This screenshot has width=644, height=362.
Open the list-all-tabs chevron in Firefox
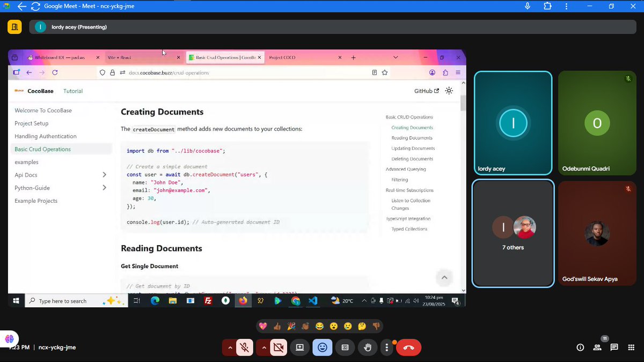click(x=396, y=57)
